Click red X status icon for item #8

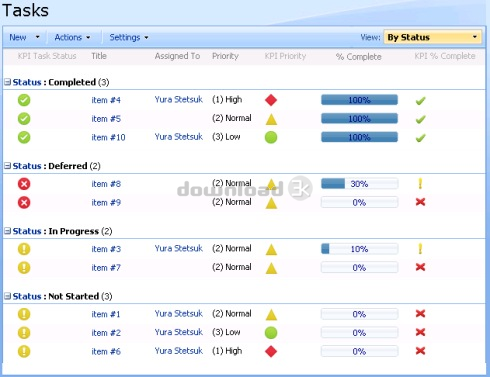[24, 184]
